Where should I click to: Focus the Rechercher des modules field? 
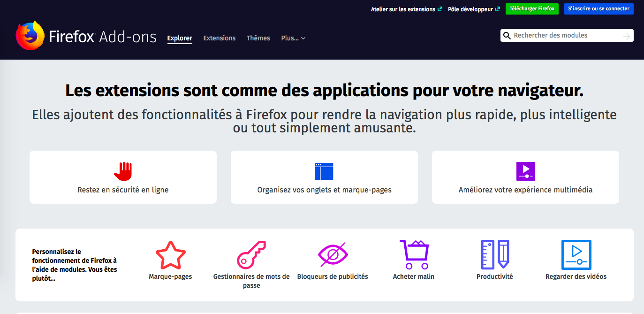567,36
